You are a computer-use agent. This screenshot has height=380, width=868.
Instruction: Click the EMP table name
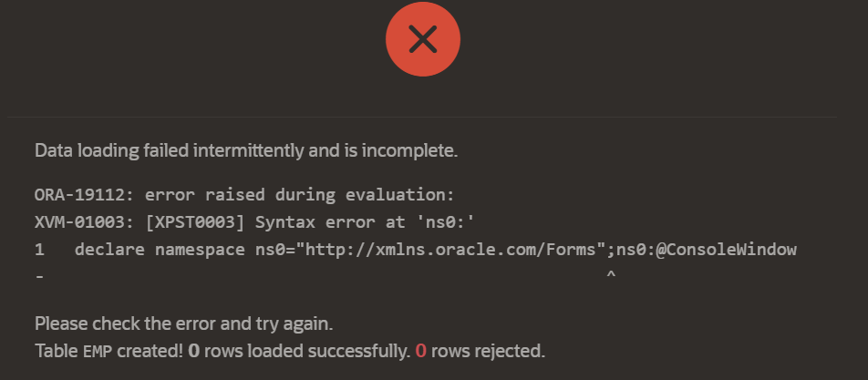(x=98, y=351)
